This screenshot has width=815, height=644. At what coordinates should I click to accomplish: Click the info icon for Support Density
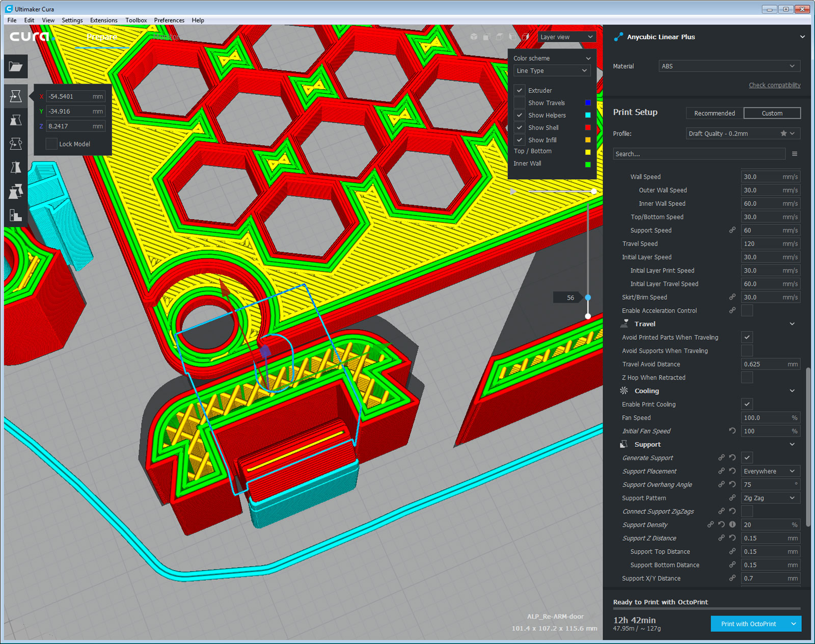pos(732,525)
